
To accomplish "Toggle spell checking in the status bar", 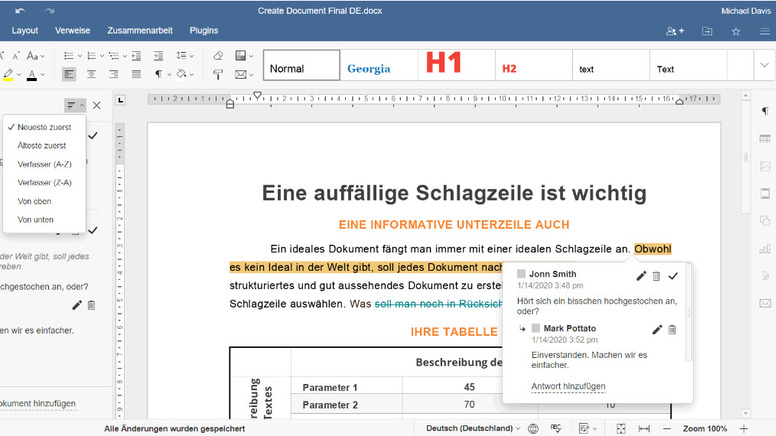I will [x=556, y=429].
